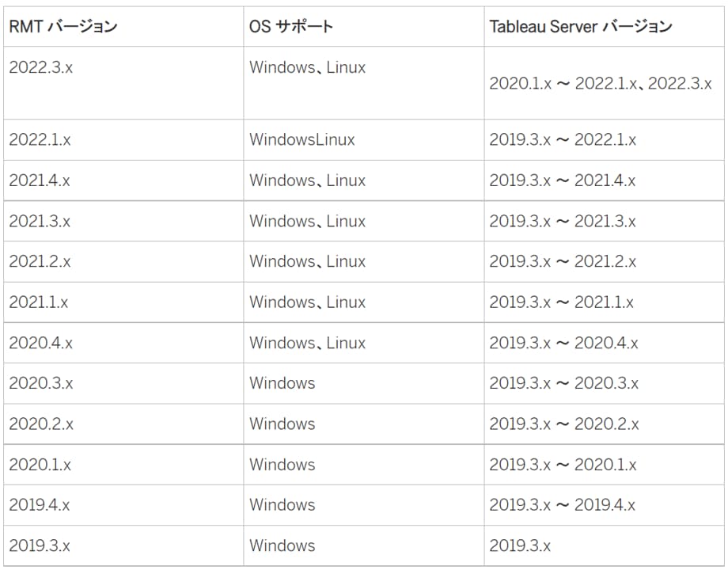Viewport: 728px width, 570px height.
Task: Select the 2019.4.x RMT version cell
Action: tap(123, 505)
